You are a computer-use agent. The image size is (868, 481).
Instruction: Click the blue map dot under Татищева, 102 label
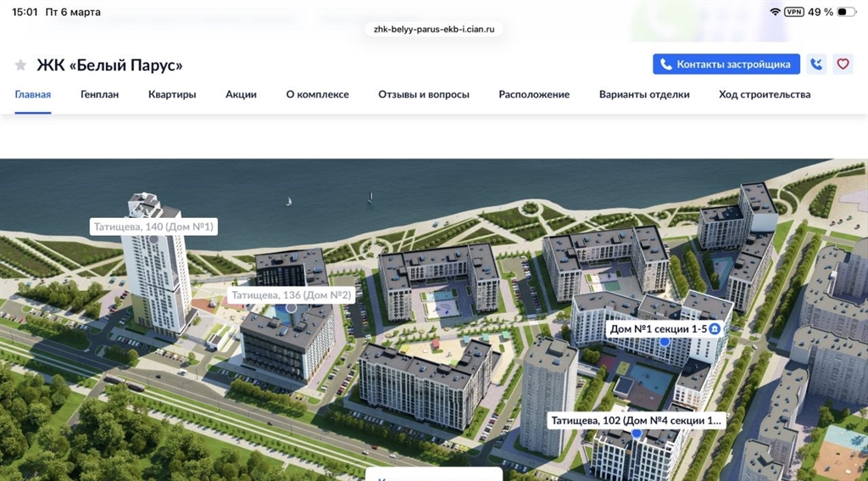point(637,433)
